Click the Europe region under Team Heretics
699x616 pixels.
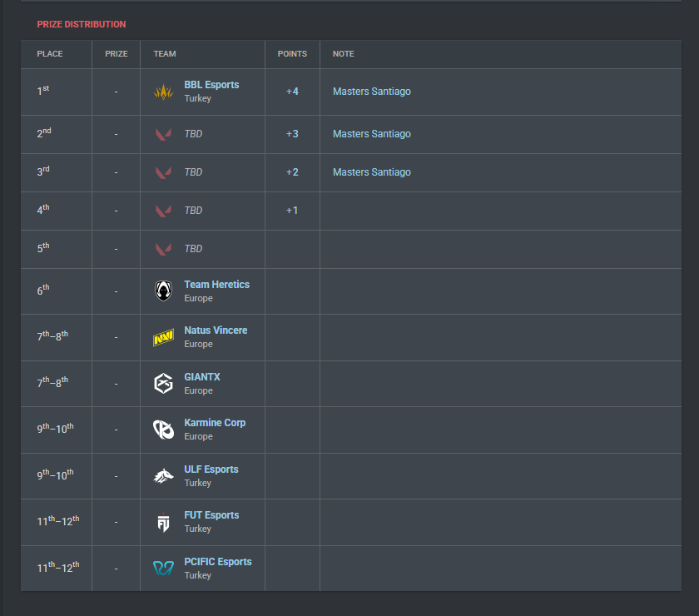198,298
